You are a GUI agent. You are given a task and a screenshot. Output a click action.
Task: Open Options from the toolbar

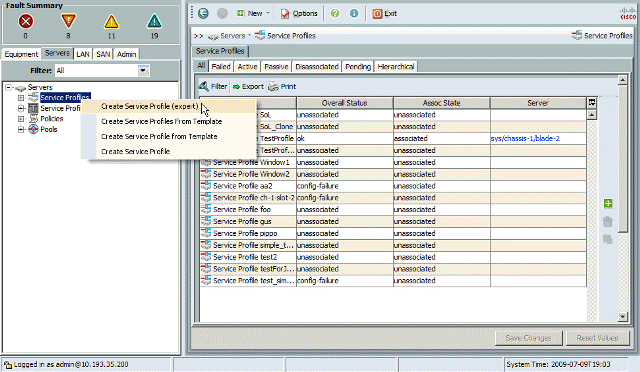point(299,13)
